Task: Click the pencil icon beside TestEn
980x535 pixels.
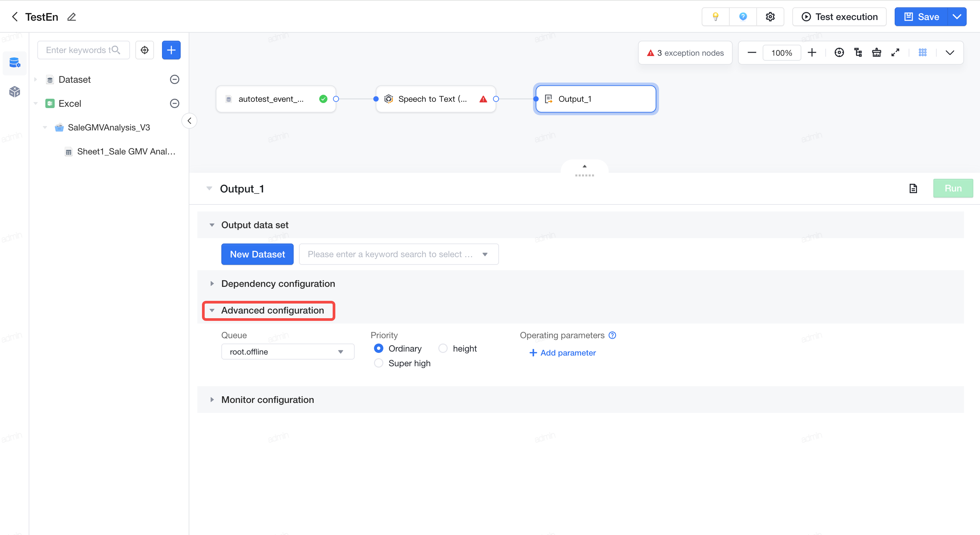Action: 72,17
